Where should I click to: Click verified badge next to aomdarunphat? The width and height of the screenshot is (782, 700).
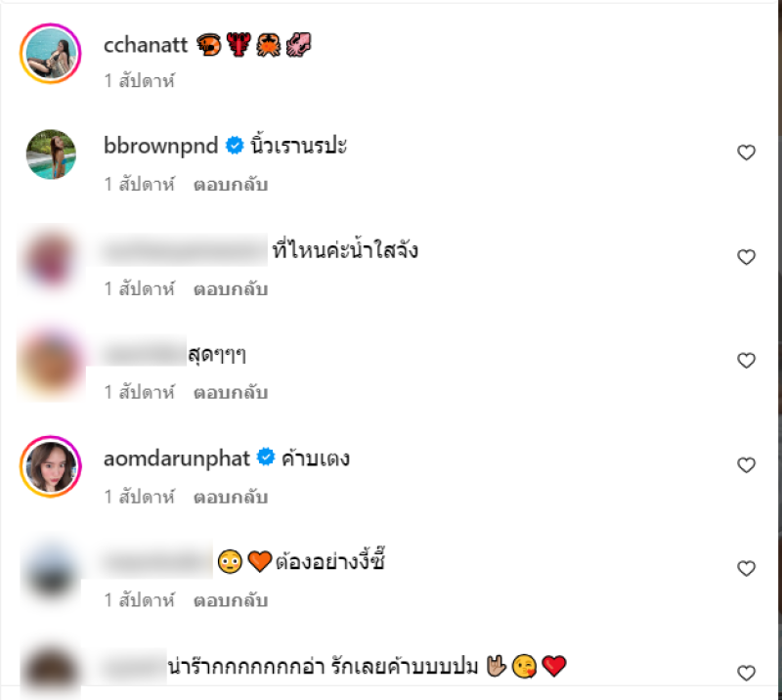pyautogui.click(x=265, y=458)
